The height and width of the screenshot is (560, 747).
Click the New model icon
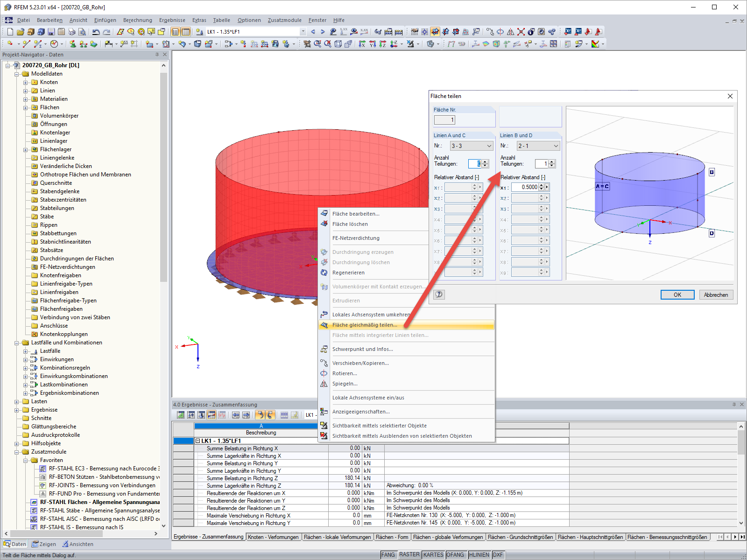point(10,32)
